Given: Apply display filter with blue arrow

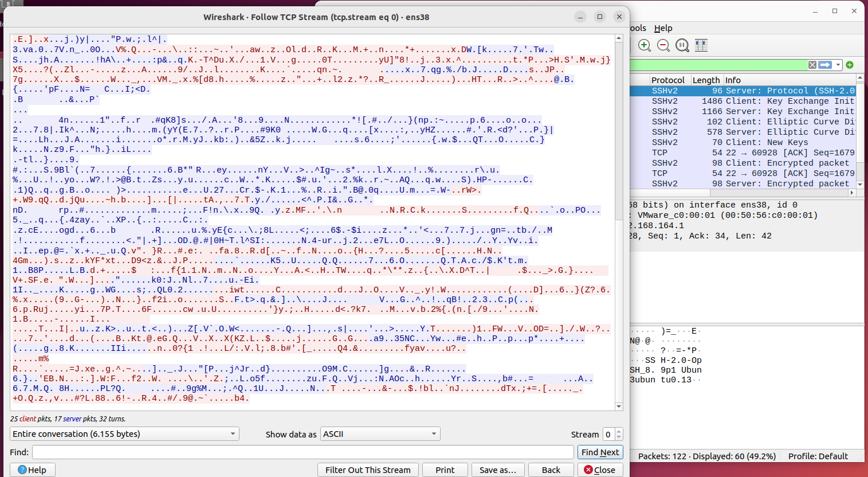Looking at the screenshot, I should point(825,65).
